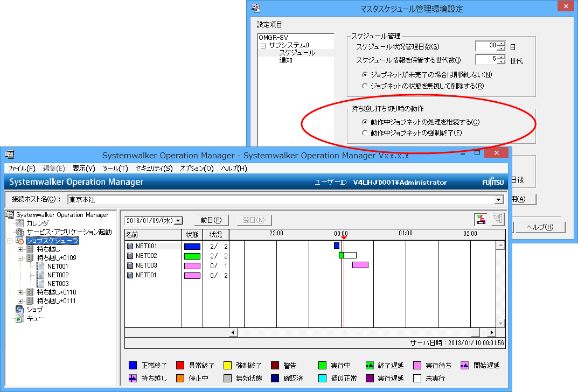Click the ジョブ icon in the tree
This screenshot has width=578, height=392.
coord(20,310)
